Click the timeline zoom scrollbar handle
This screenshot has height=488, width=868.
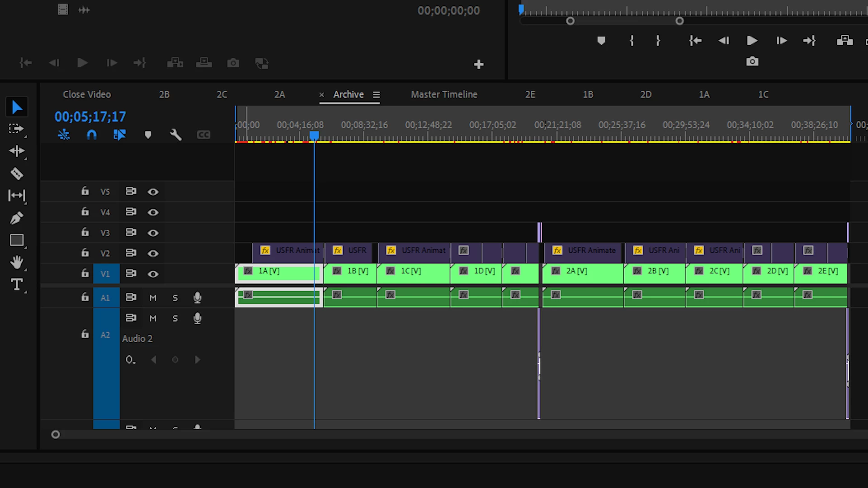click(x=56, y=435)
